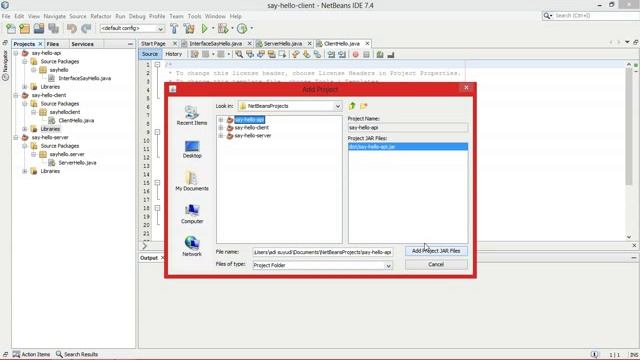Click the New Project toolbar icon

click(x=24, y=28)
